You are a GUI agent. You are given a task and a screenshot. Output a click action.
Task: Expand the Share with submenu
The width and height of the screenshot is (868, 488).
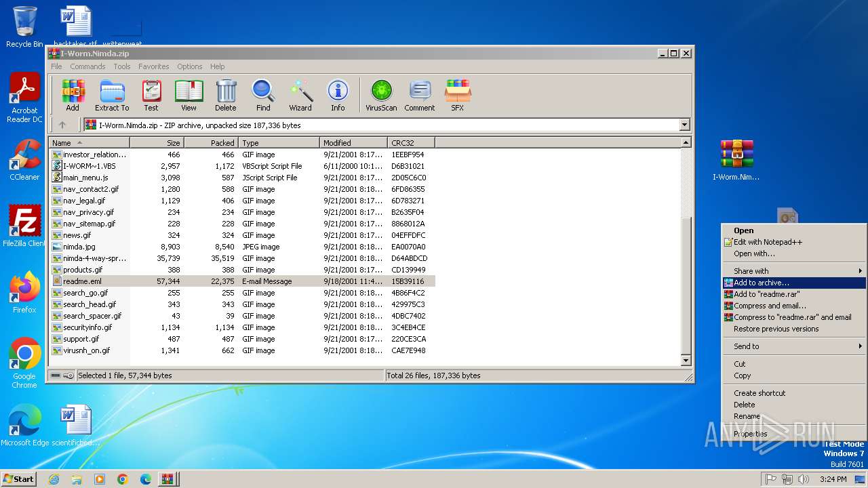click(794, 271)
